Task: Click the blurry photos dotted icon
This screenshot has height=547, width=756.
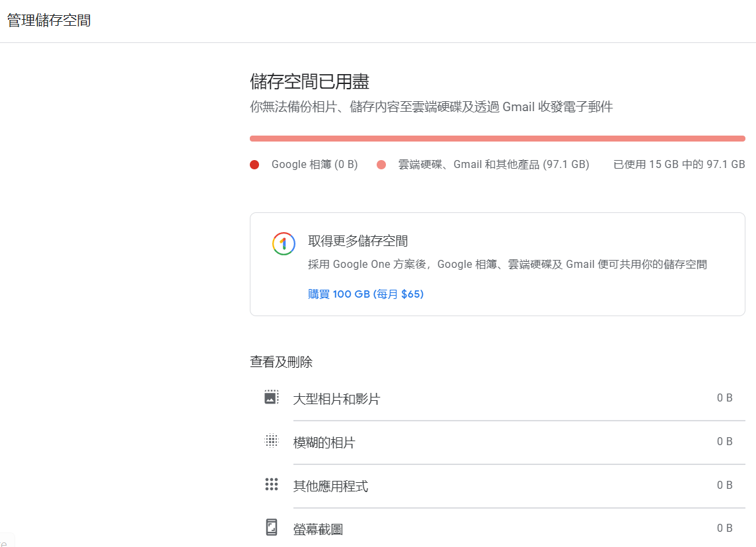Action: click(272, 441)
